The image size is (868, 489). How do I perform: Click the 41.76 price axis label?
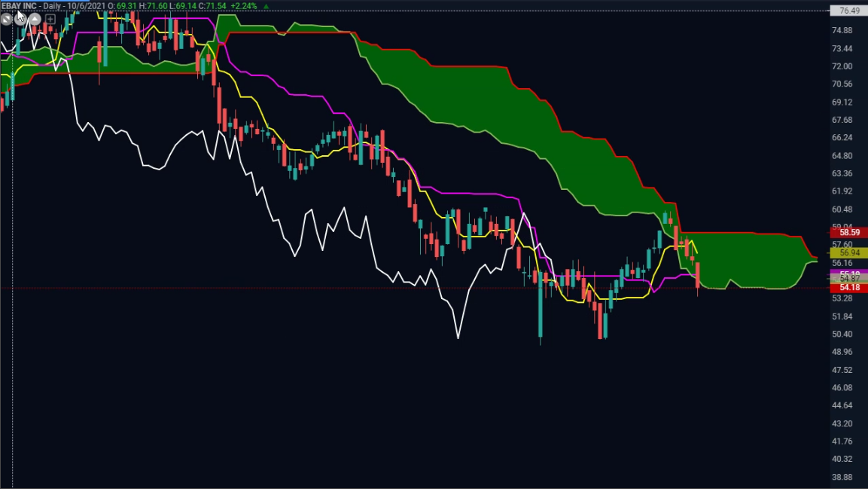pyautogui.click(x=842, y=442)
